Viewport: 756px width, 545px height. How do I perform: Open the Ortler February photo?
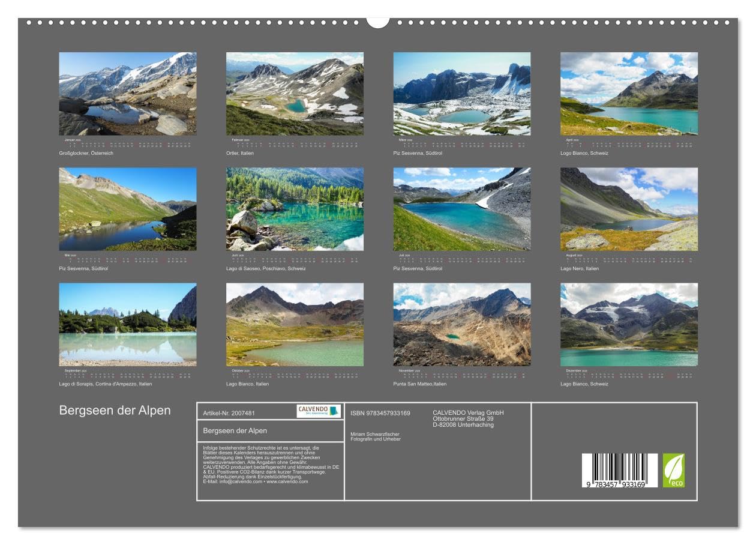point(295,94)
